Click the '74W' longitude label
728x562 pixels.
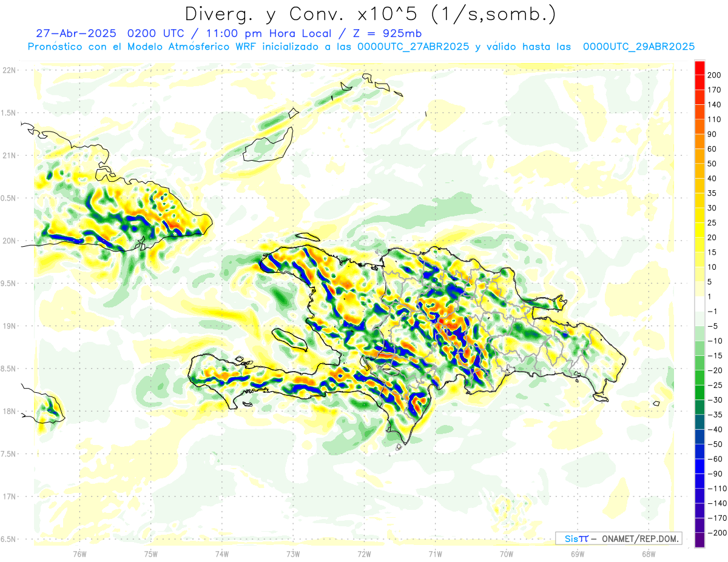[x=222, y=554]
